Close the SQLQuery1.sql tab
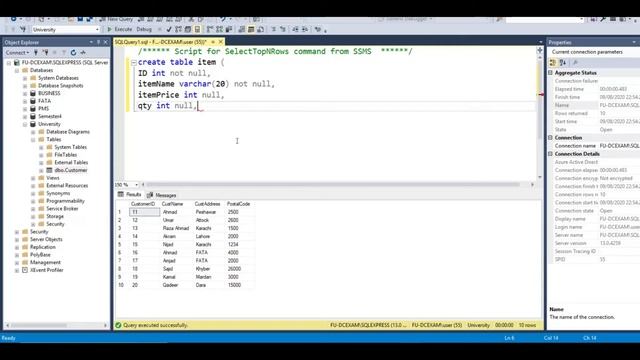The width and height of the screenshot is (640, 360). pyautogui.click(x=221, y=42)
